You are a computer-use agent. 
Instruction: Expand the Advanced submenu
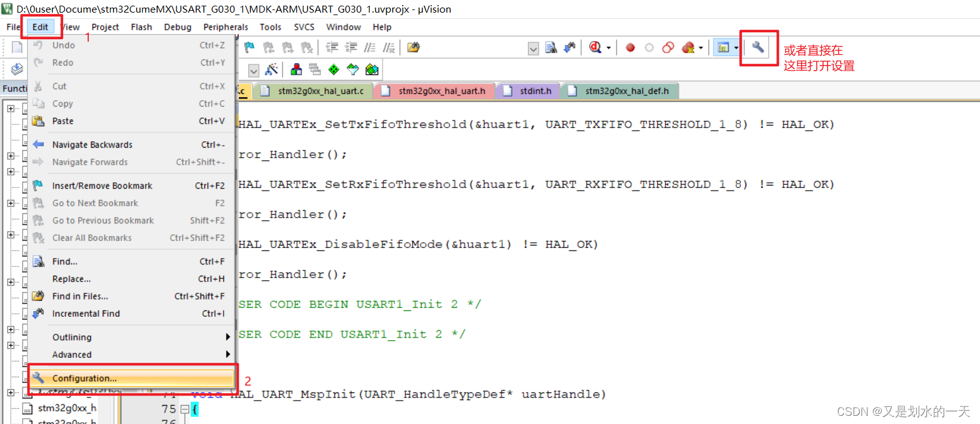coord(132,355)
